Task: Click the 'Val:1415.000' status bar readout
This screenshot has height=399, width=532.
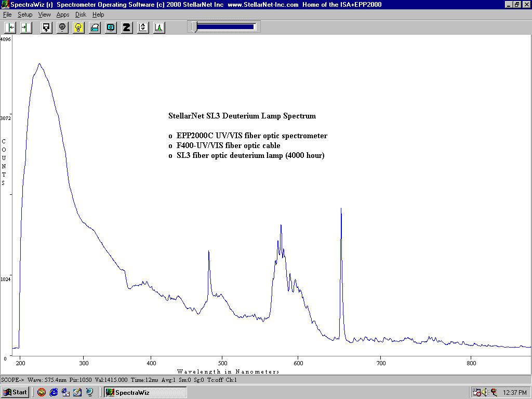Action: tap(111, 380)
